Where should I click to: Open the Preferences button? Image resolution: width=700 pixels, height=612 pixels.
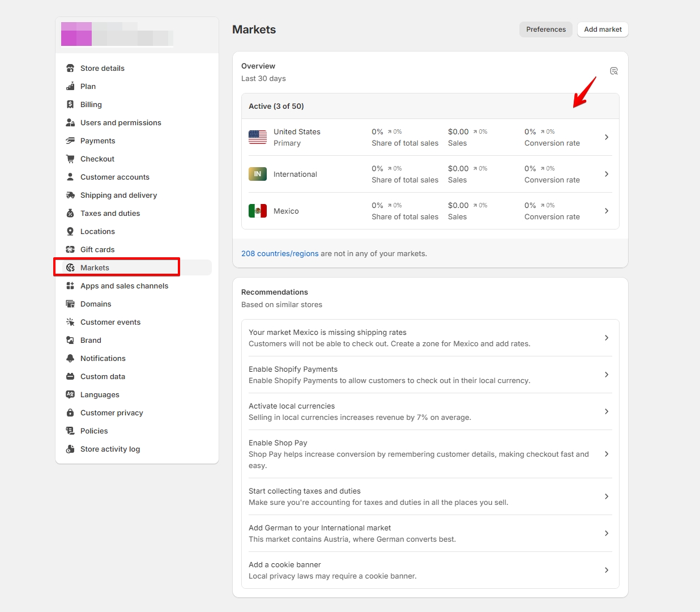[x=545, y=29]
